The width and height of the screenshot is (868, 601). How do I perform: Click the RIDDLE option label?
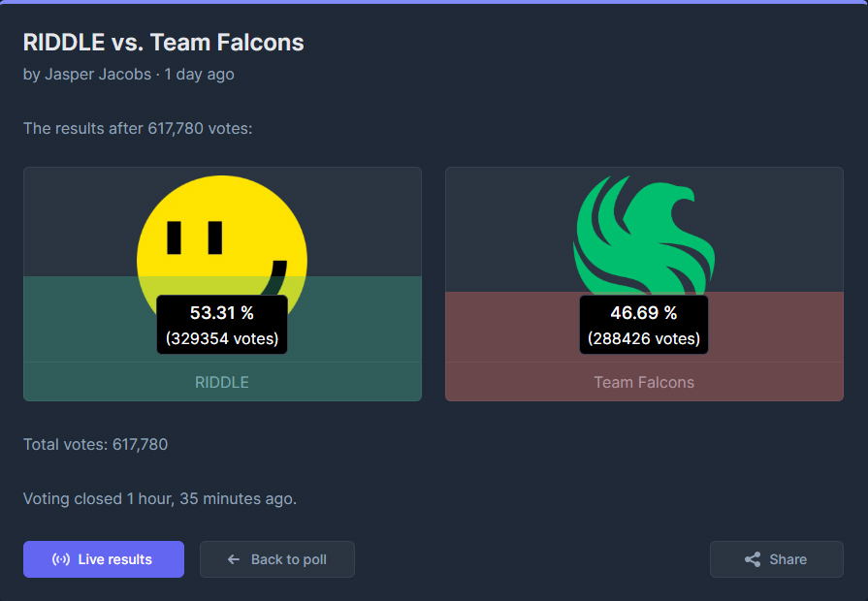[222, 382]
